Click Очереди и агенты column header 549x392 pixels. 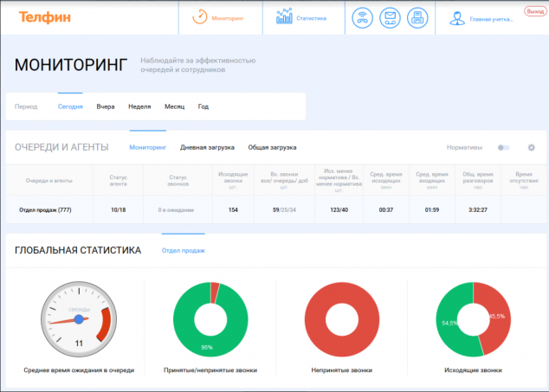pyautogui.click(x=49, y=181)
